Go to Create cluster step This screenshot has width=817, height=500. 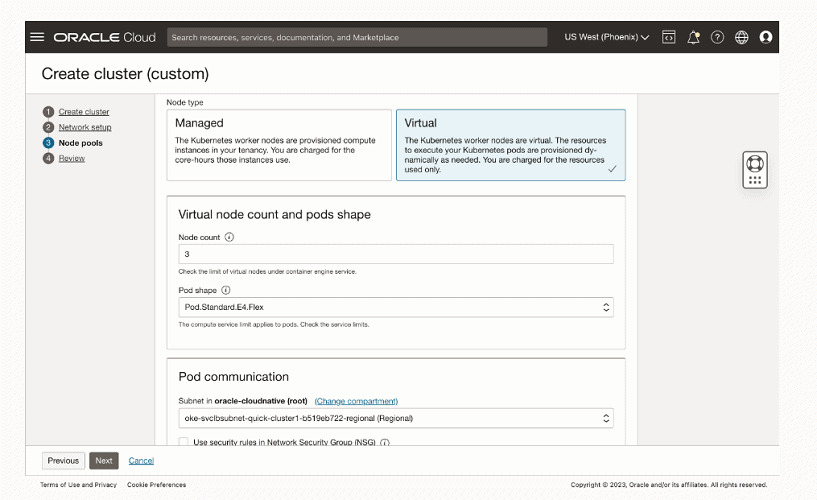(x=84, y=111)
